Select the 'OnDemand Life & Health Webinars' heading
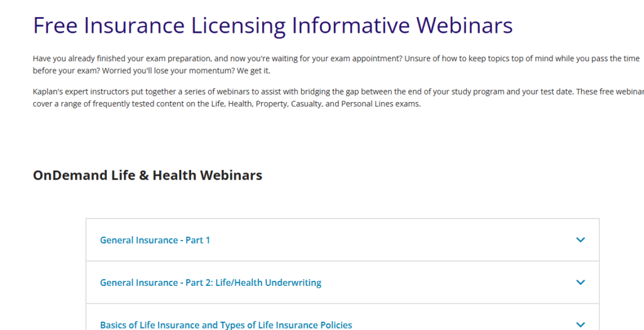 coord(147,175)
